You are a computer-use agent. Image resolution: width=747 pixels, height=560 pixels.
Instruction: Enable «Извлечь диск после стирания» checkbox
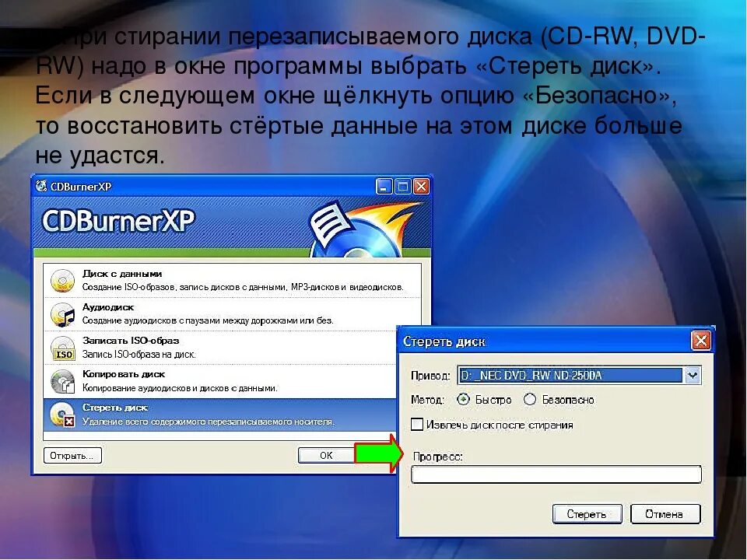(x=417, y=425)
